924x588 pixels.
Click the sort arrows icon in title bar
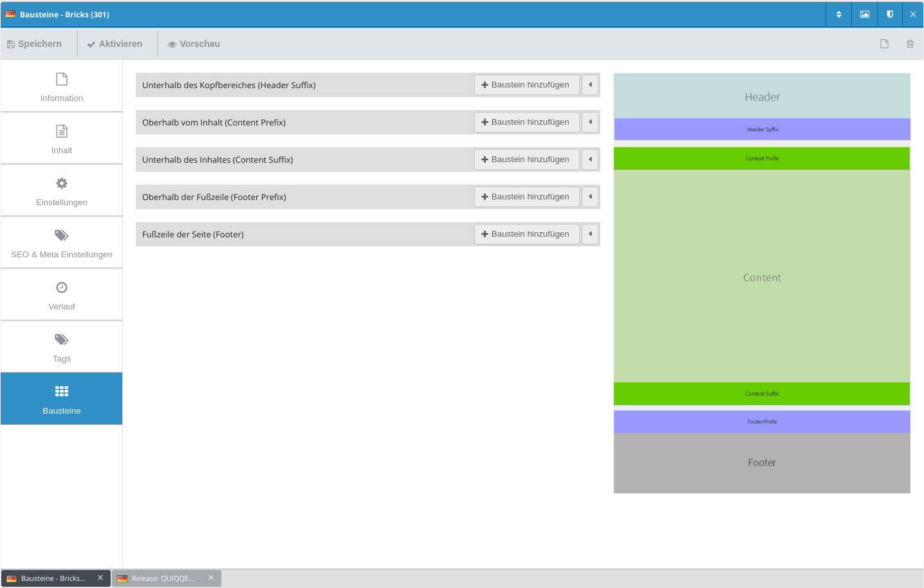click(838, 14)
